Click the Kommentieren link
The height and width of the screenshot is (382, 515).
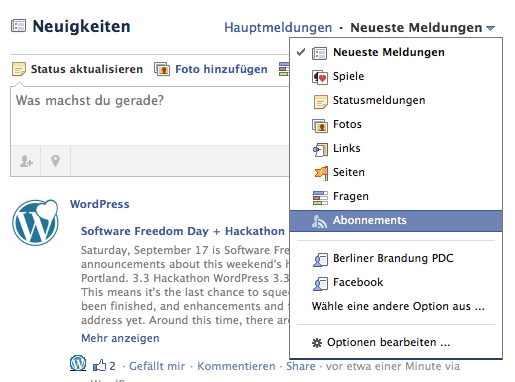click(236, 366)
